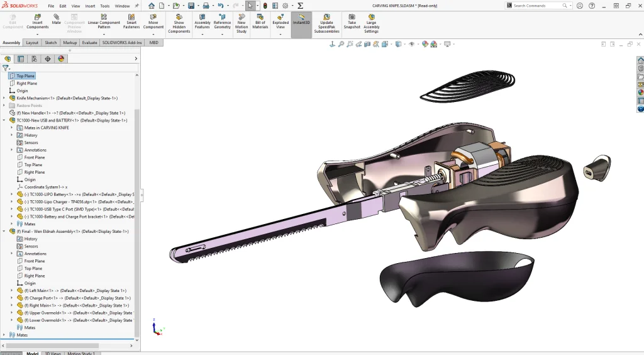This screenshot has height=355, width=644.
Task: Expand the Knife Mechanism<1> tree node
Action: click(x=4, y=98)
